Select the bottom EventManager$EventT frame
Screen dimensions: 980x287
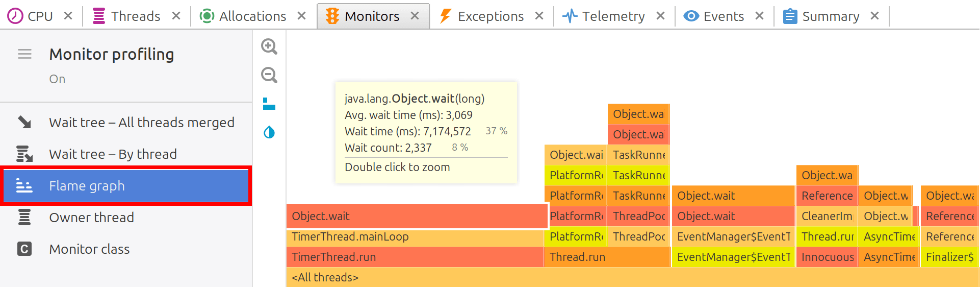pyautogui.click(x=733, y=257)
